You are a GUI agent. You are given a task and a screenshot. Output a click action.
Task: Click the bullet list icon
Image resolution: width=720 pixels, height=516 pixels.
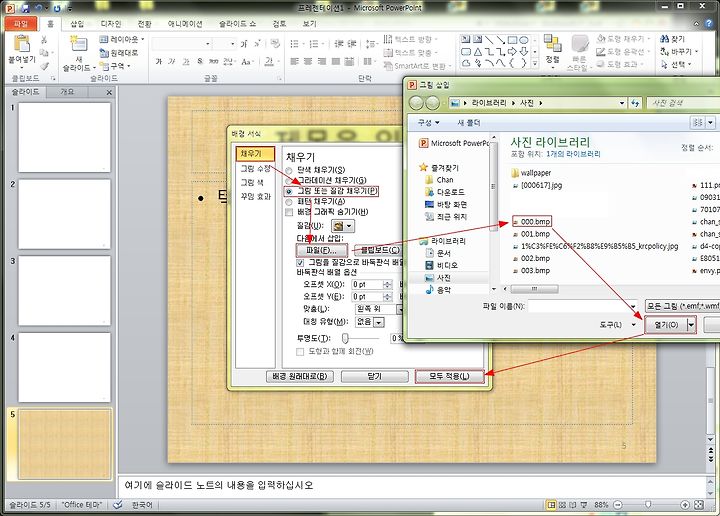(x=295, y=44)
